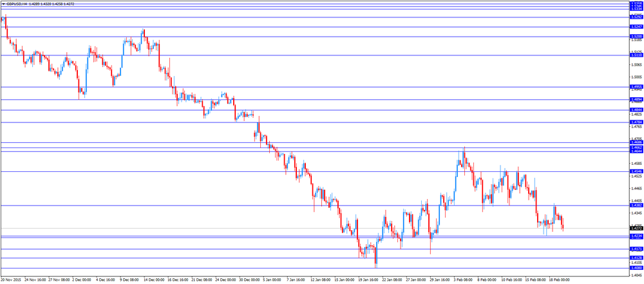Click the 27 Jan 00:00 time label

[417, 279]
